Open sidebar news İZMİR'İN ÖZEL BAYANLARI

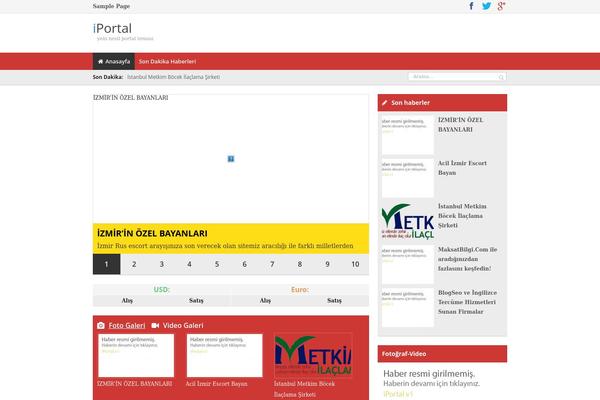click(460, 125)
